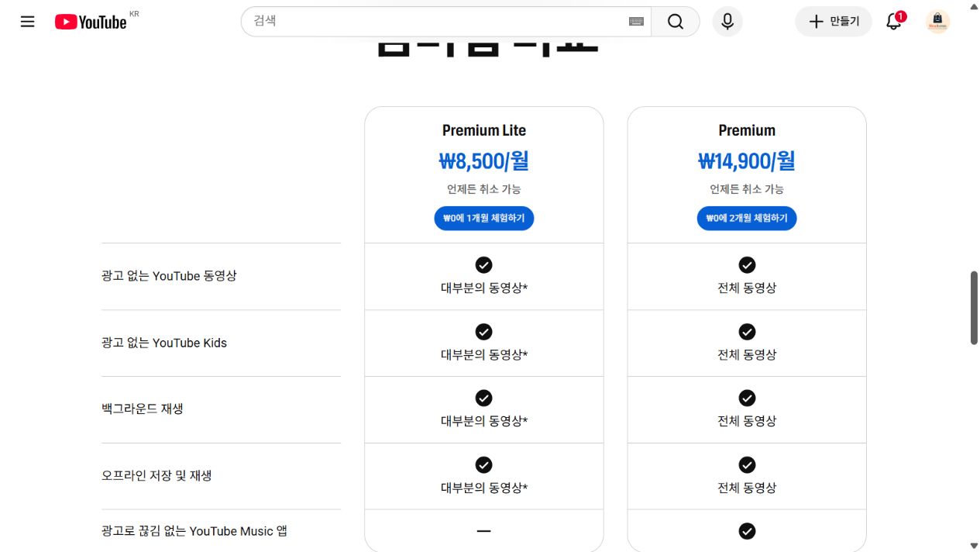
Task: Click the search magnifier button
Action: tap(676, 22)
